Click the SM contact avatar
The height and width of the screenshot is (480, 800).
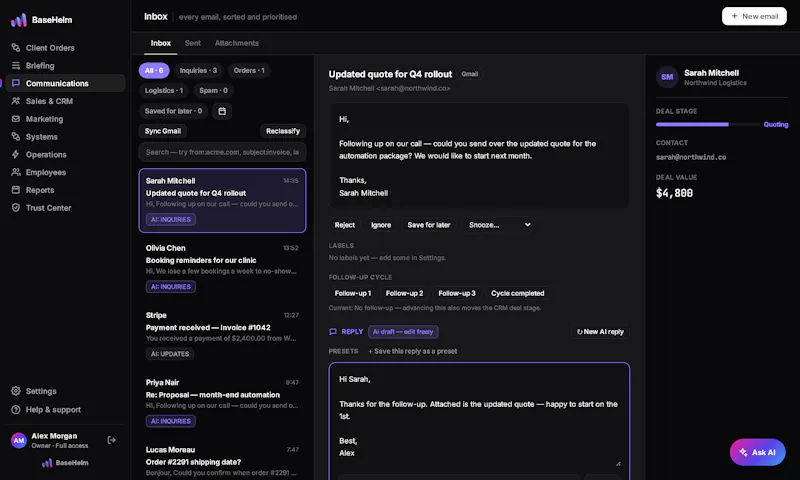click(x=667, y=77)
